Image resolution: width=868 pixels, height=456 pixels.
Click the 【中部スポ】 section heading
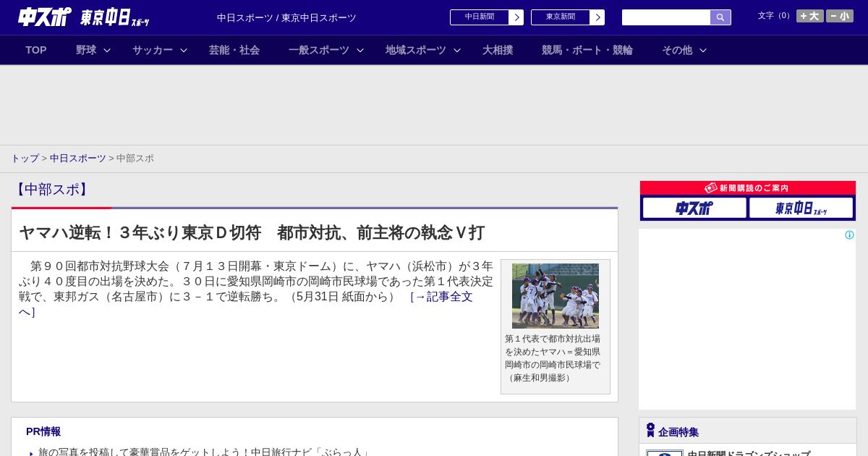pos(52,190)
